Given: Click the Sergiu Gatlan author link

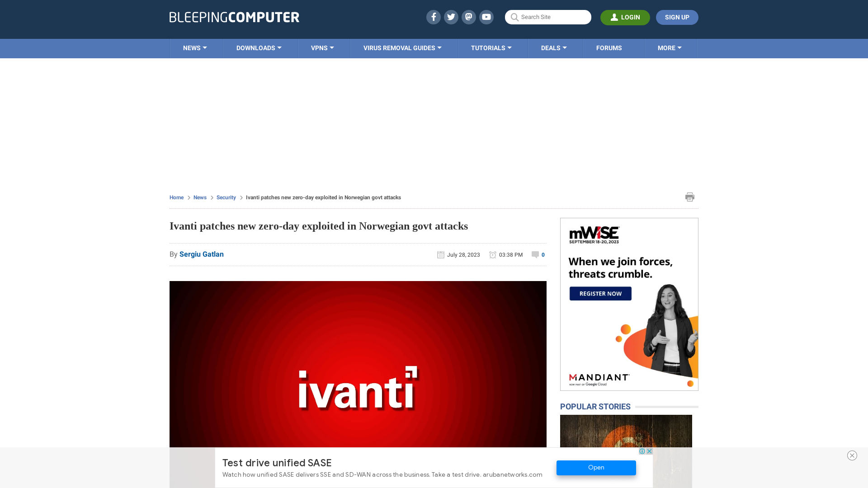Looking at the screenshot, I should (202, 254).
